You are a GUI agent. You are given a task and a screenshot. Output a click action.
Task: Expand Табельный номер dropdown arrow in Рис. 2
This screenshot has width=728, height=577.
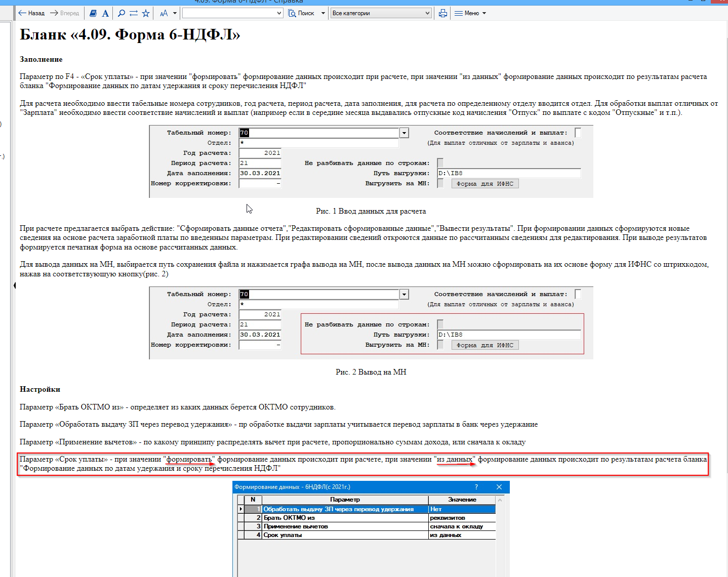404,295
